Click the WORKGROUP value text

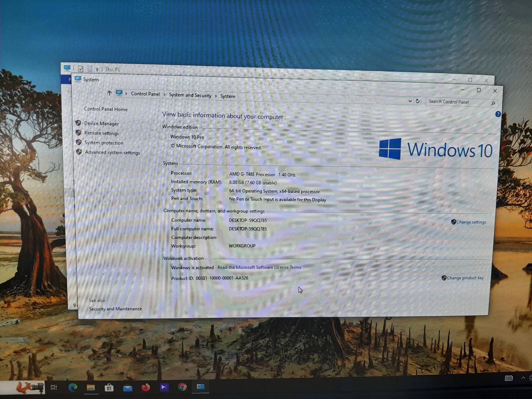(242, 246)
